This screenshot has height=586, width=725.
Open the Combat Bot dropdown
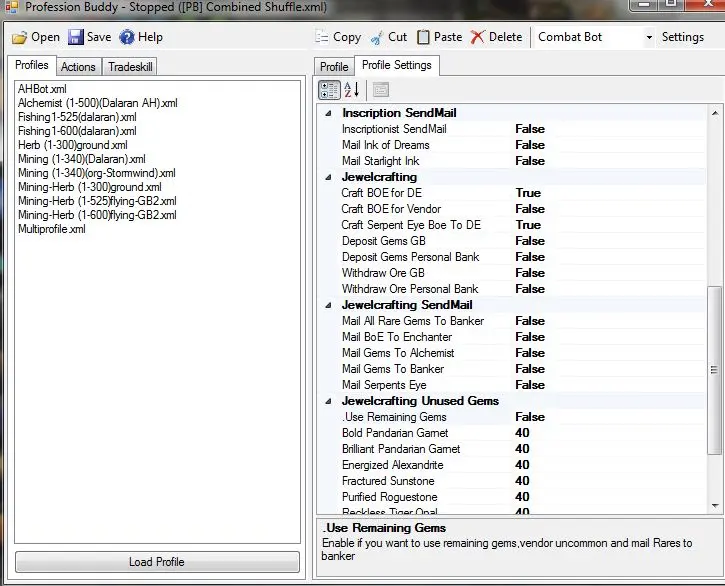(649, 37)
